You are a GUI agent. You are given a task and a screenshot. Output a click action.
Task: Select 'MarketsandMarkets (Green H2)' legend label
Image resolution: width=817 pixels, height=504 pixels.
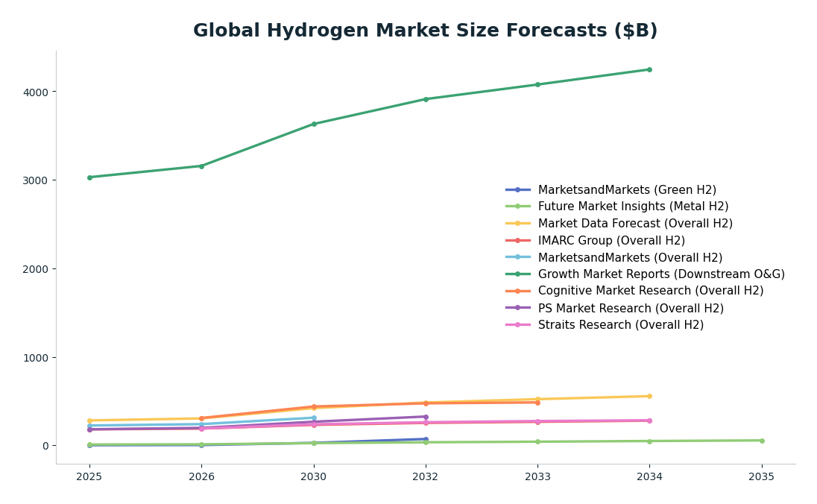[627, 189]
